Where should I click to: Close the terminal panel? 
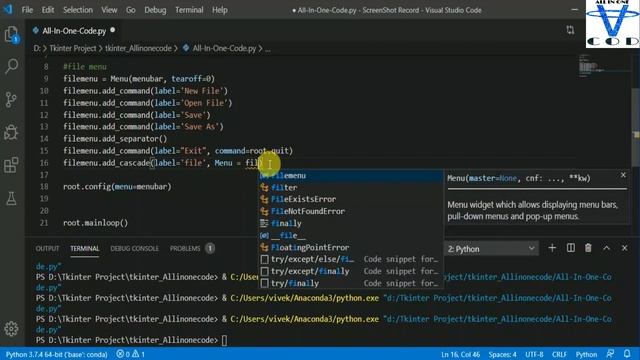[x=624, y=248]
